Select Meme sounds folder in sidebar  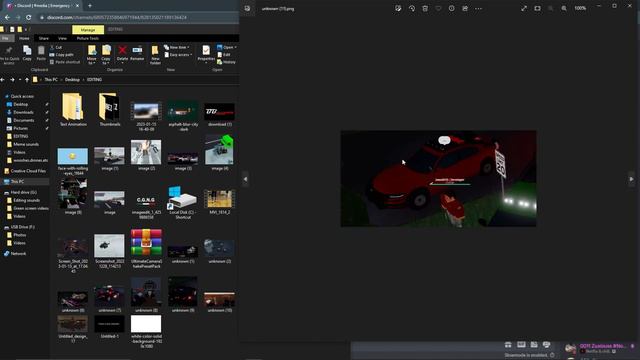(26, 144)
